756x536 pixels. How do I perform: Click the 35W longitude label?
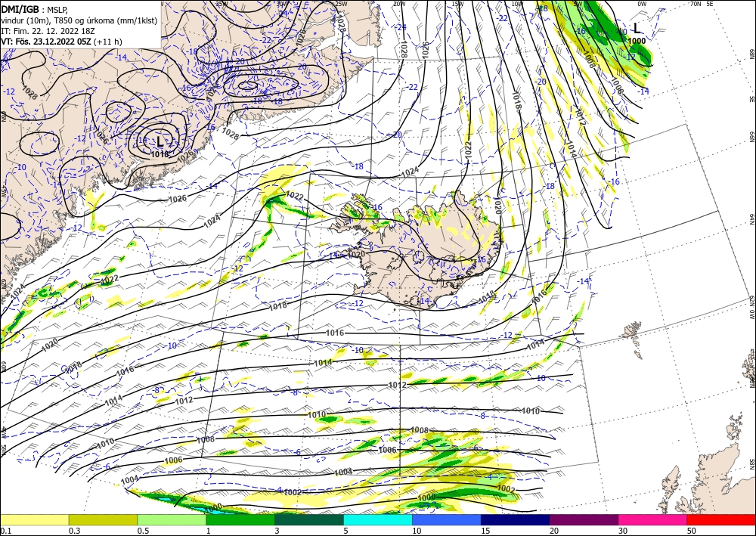click(x=221, y=3)
